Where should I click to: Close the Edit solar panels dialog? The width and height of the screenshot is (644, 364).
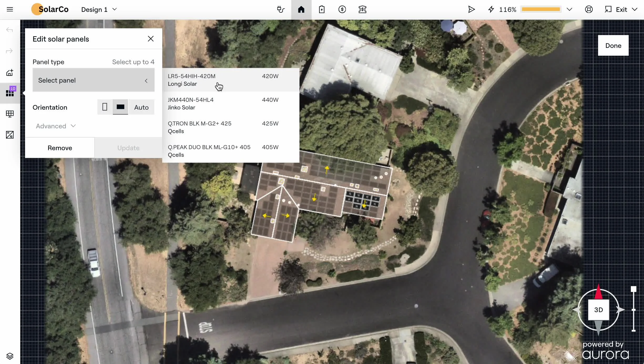tap(151, 39)
